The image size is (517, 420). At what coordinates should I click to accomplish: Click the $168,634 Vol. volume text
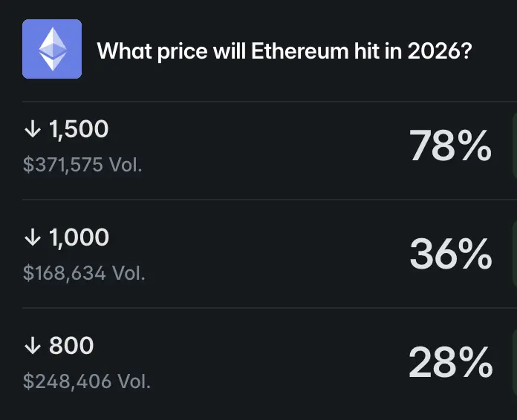pyautogui.click(x=84, y=273)
